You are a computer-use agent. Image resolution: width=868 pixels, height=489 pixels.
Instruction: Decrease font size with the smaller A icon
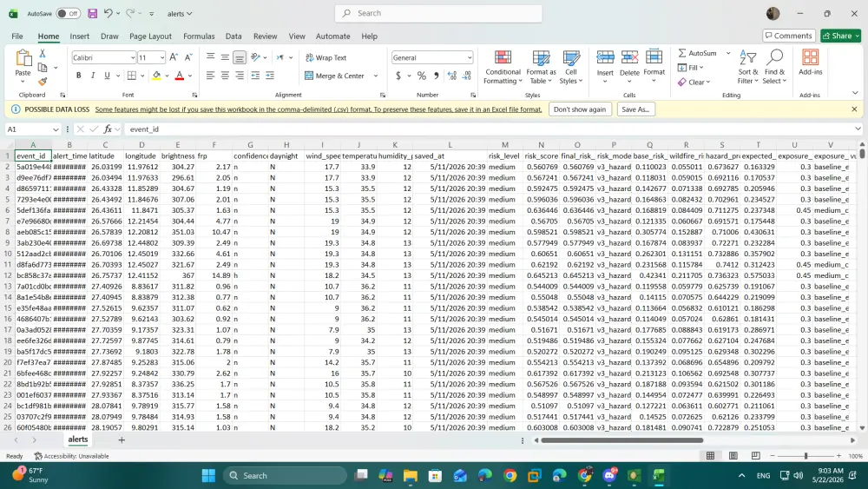tap(188, 57)
